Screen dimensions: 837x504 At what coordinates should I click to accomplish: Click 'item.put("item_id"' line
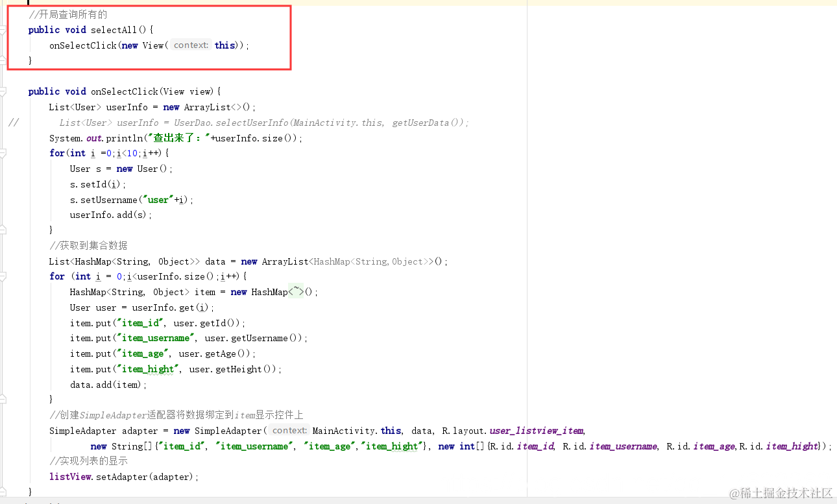pyautogui.click(x=158, y=323)
